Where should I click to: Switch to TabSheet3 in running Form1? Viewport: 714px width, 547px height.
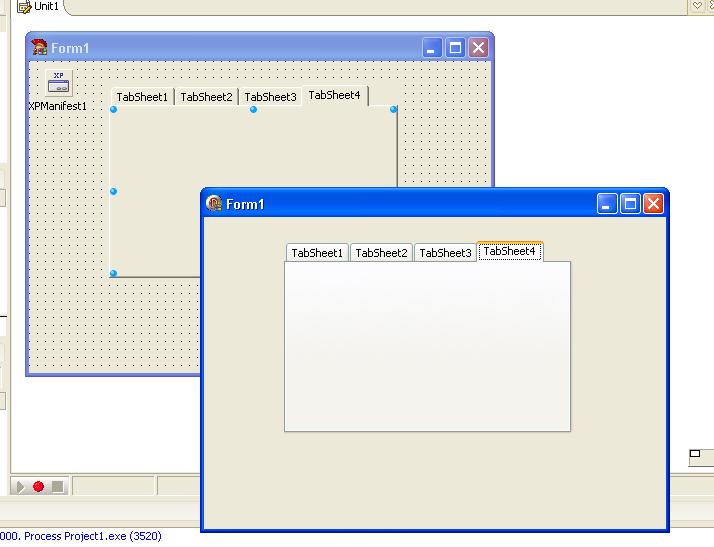[x=445, y=253]
